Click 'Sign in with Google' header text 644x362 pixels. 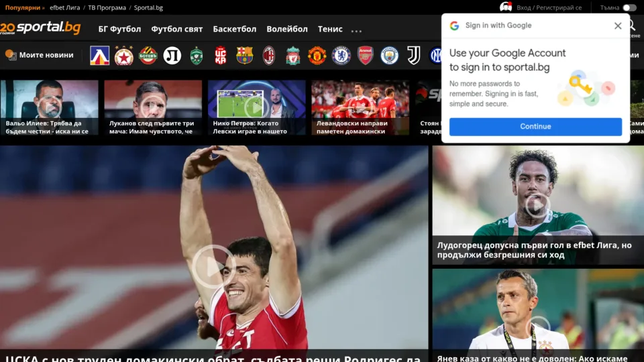pyautogui.click(x=498, y=25)
